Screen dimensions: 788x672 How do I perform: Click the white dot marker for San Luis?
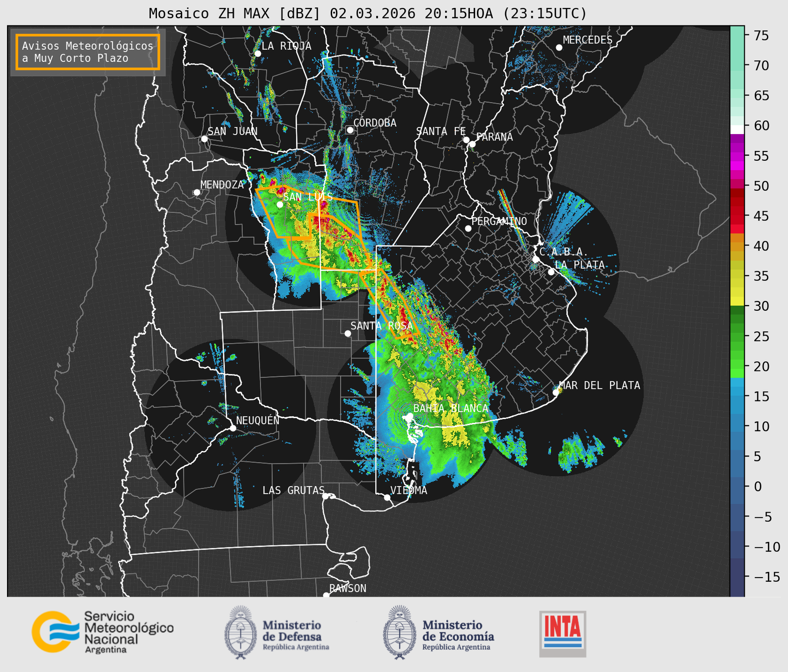pos(280,204)
